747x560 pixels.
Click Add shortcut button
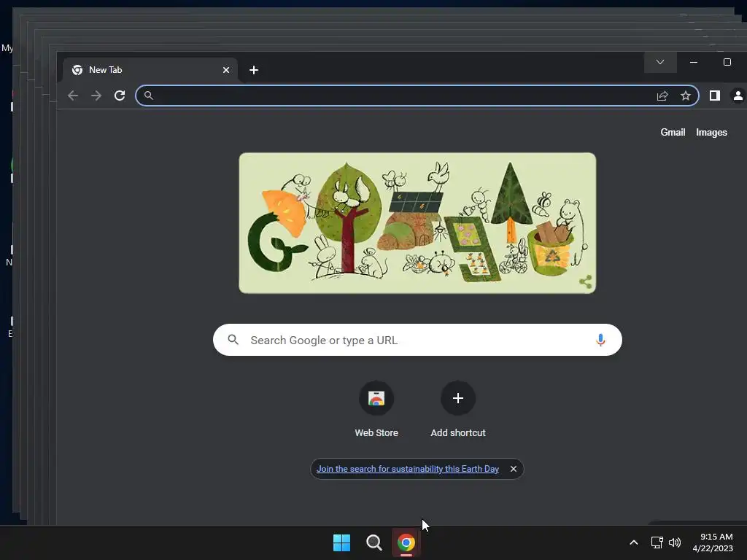click(x=458, y=410)
